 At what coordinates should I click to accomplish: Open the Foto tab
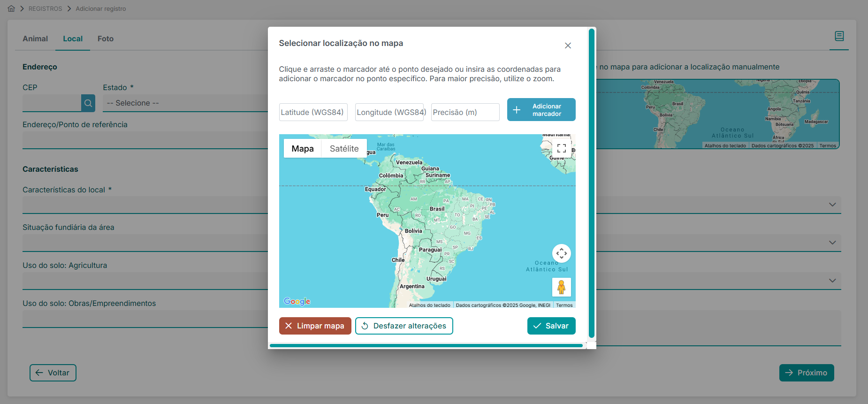click(106, 39)
